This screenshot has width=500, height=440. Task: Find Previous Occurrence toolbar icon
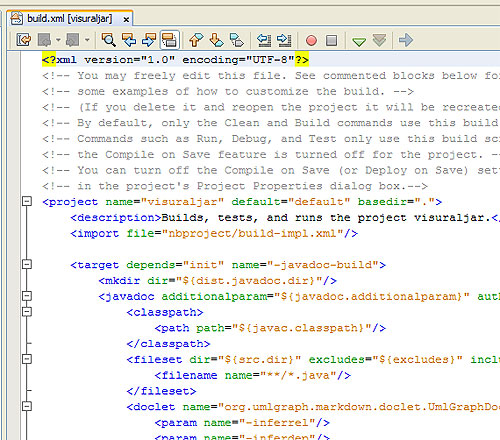click(129, 40)
